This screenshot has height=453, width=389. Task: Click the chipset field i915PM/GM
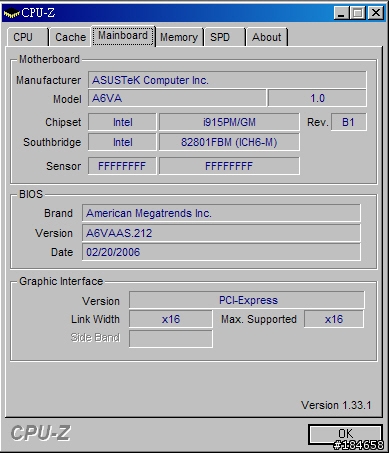tap(229, 122)
